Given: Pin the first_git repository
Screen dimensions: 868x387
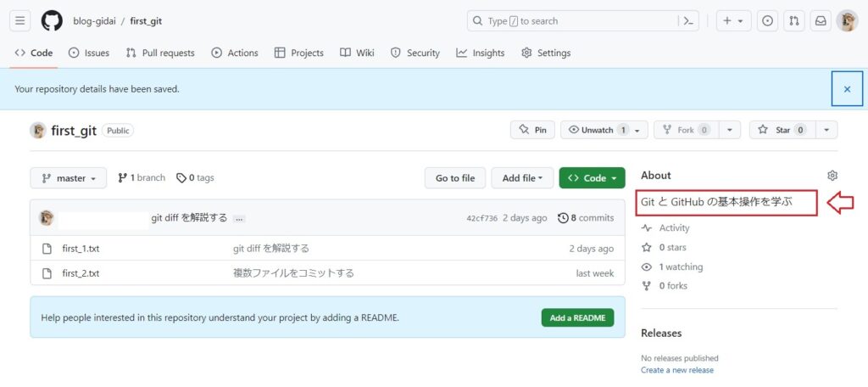Looking at the screenshot, I should [532, 130].
